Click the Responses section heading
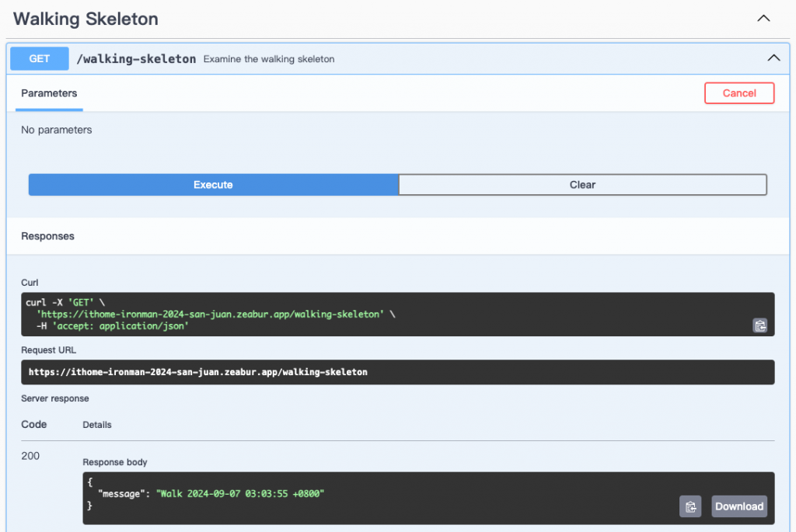Image resolution: width=796 pixels, height=532 pixels. point(47,236)
